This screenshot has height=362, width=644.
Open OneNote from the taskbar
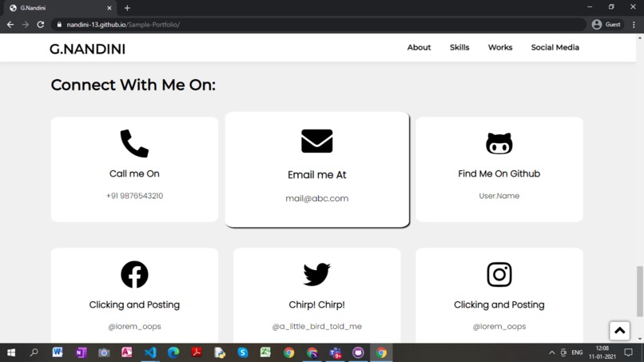point(81,352)
